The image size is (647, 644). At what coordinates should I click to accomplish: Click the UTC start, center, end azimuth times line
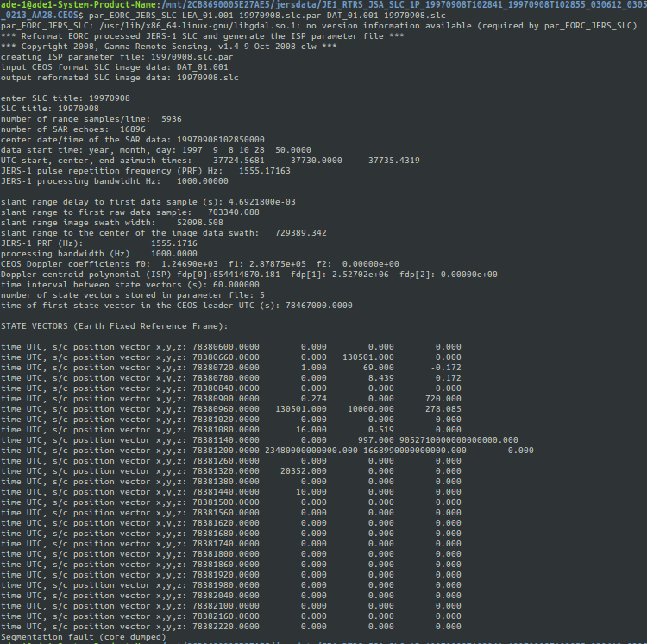(x=210, y=161)
